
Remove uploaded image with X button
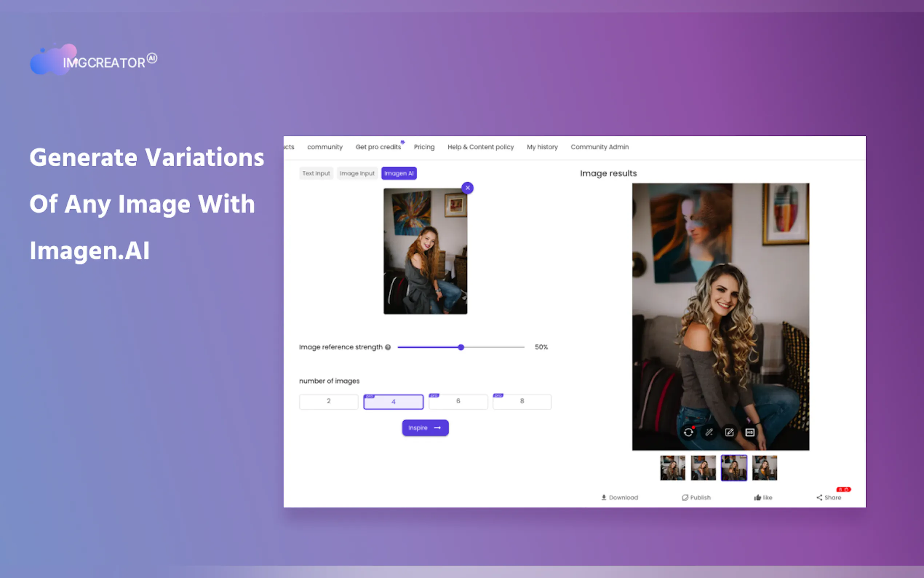(x=467, y=188)
